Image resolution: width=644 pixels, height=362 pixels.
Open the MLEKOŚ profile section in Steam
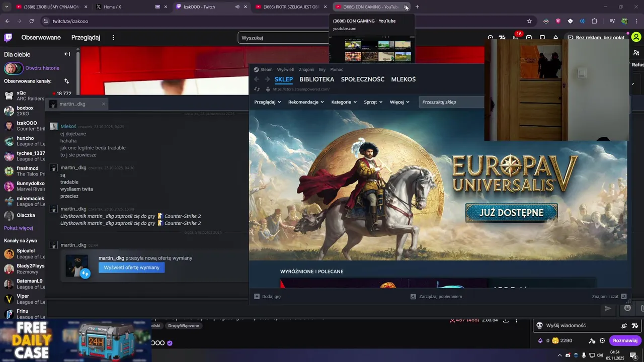pyautogui.click(x=404, y=79)
